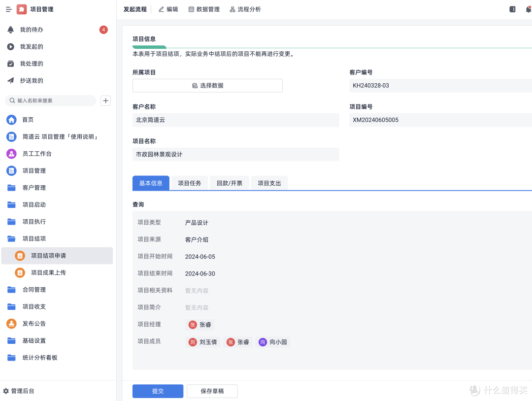Click the 项目来源 value 客户介绍
Viewport: 532px width, 401px height.
coord(197,239)
